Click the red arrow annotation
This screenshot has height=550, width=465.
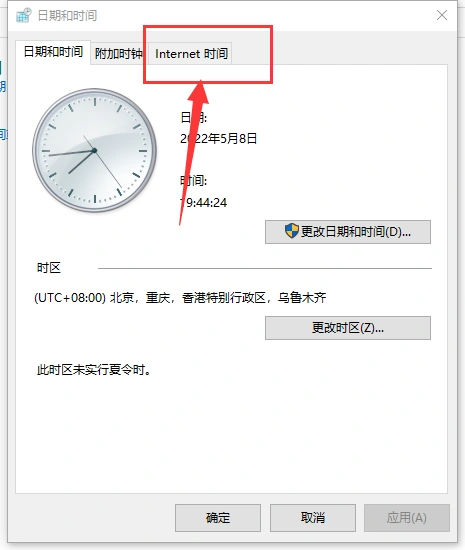point(194,153)
